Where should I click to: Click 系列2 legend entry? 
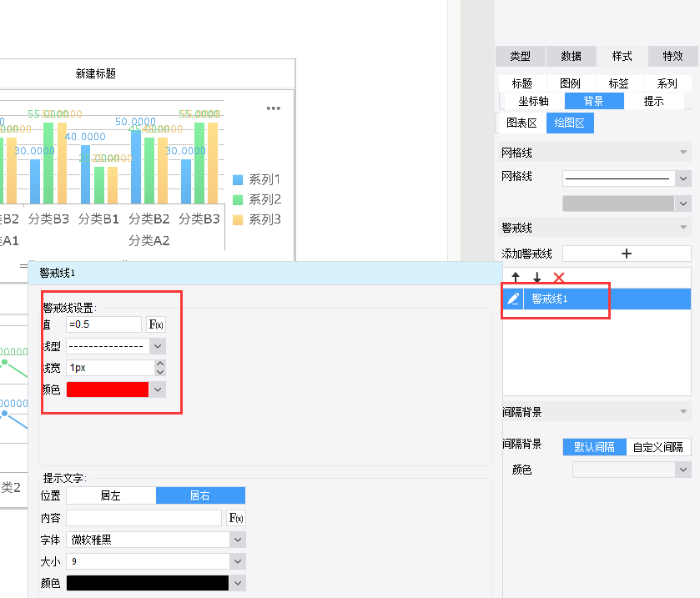[257, 199]
